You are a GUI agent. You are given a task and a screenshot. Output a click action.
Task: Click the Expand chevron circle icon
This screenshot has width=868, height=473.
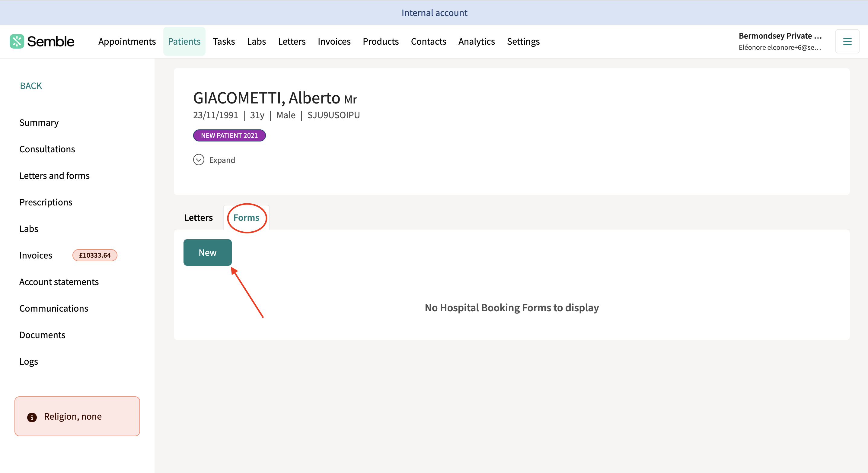point(199,160)
